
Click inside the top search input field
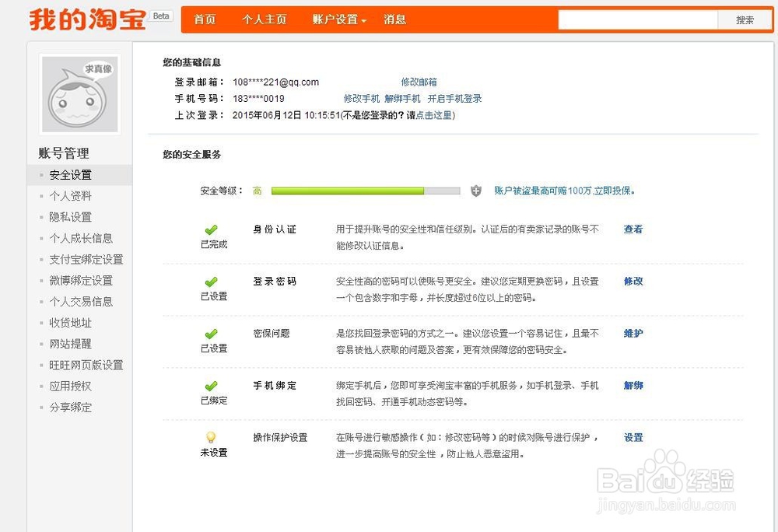pos(638,19)
